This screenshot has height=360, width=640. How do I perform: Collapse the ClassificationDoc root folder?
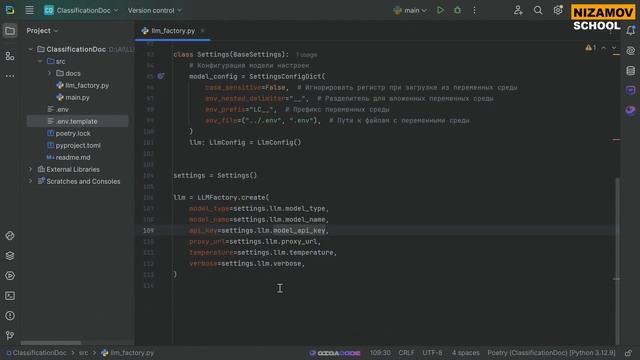pyautogui.click(x=31, y=49)
